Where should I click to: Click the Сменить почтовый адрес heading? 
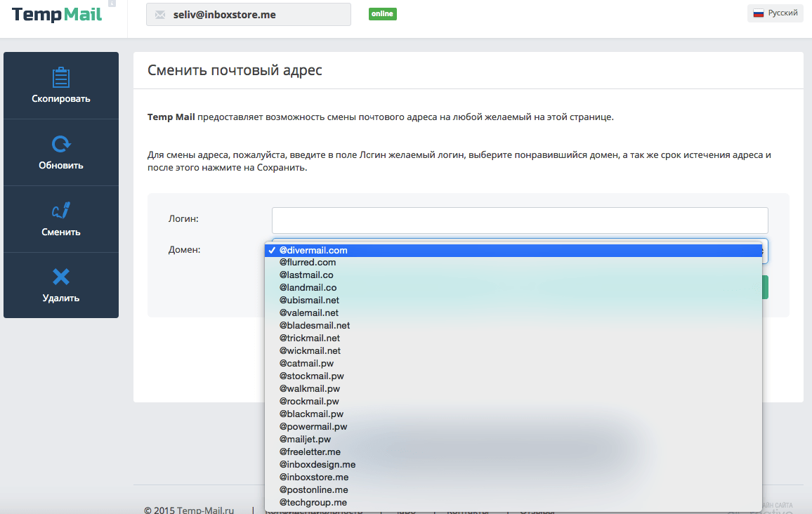(x=235, y=70)
